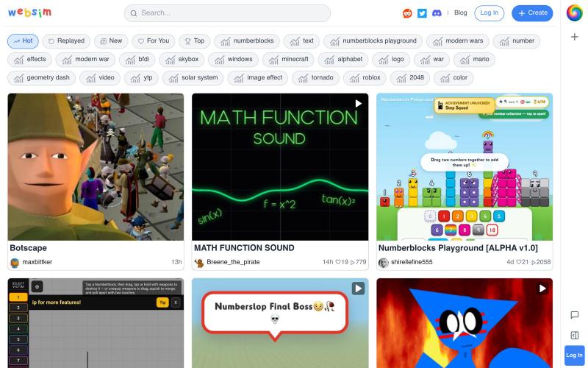This screenshot has height=368, width=588.
Task: Select the Replayed filter tab
Action: [x=66, y=41]
